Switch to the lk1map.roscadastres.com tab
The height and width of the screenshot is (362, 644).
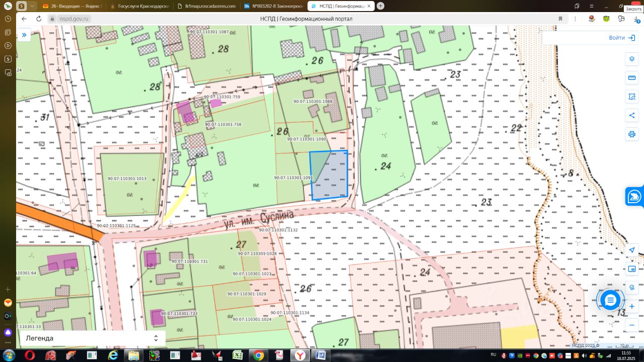pyautogui.click(x=208, y=6)
